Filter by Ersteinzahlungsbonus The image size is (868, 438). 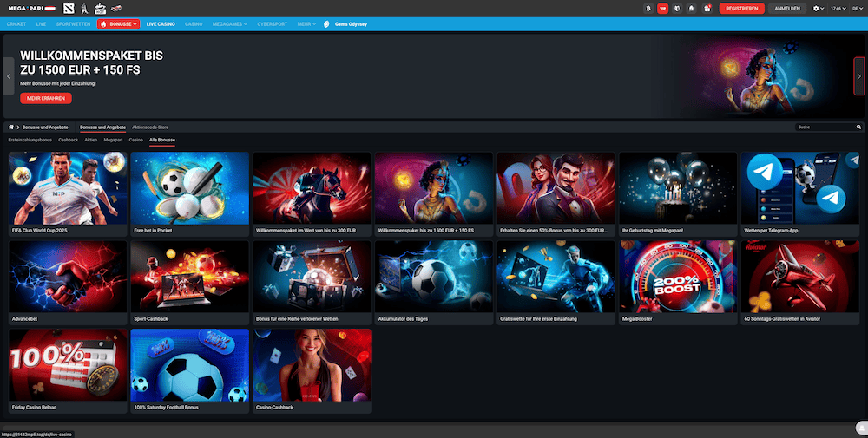(30, 140)
